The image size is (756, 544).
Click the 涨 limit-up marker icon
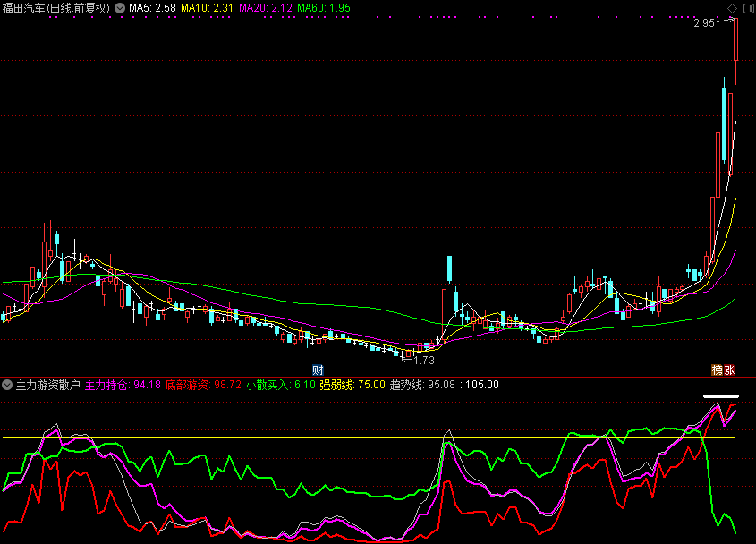(x=730, y=370)
